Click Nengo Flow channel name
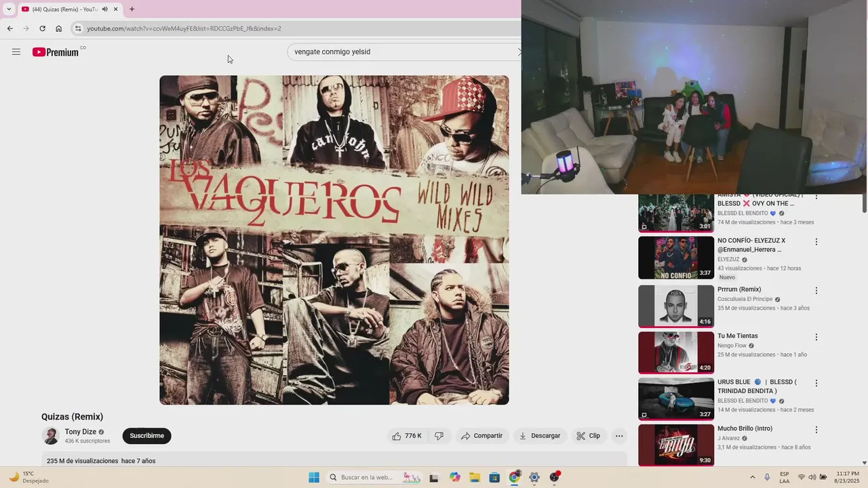868x488 pixels. tap(732, 346)
